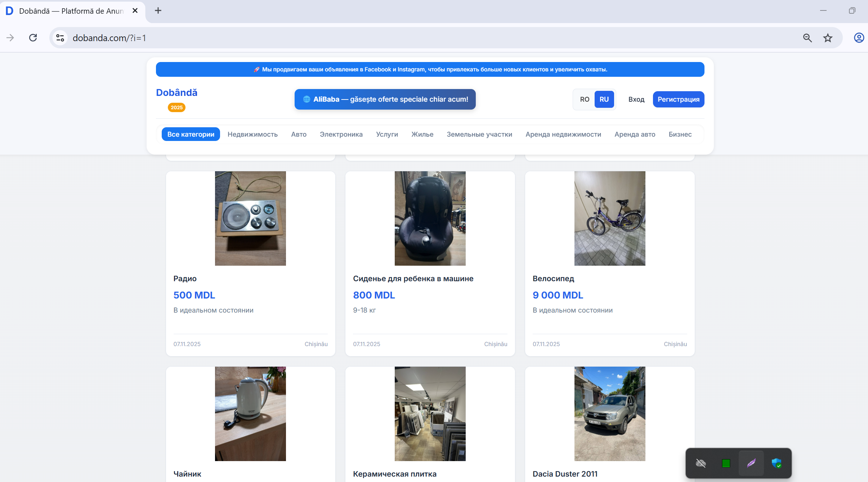Click the browser reload page icon
The image size is (868, 482).
pyautogui.click(x=33, y=38)
